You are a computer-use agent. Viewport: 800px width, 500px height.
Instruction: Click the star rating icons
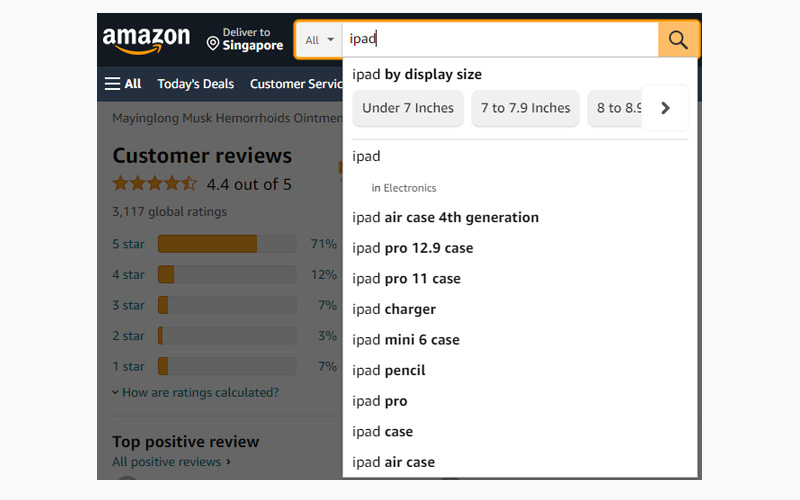tap(155, 184)
